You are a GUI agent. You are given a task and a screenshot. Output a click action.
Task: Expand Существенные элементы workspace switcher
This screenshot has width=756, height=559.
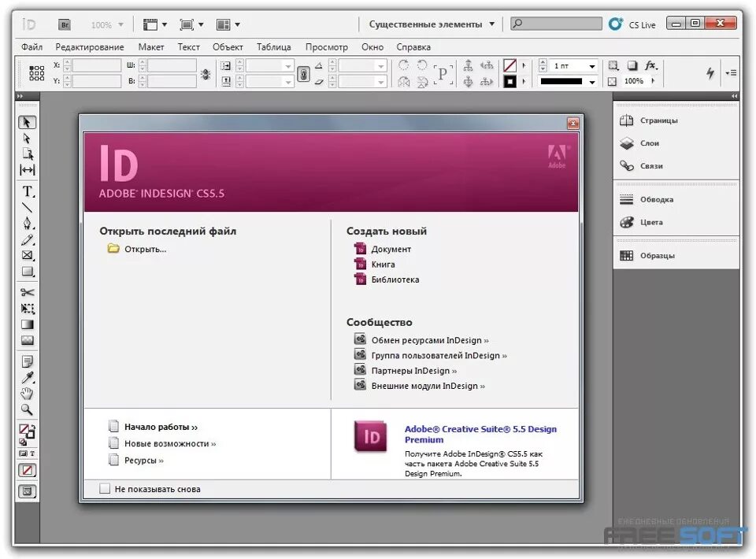[432, 24]
